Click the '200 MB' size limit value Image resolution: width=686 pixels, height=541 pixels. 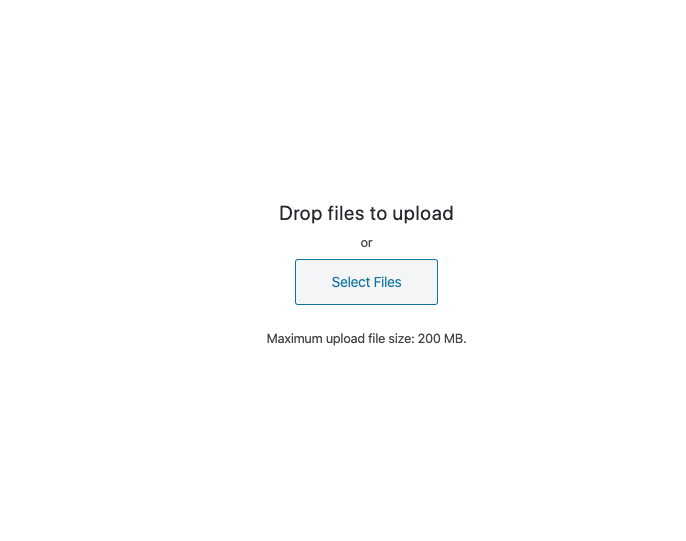point(441,339)
